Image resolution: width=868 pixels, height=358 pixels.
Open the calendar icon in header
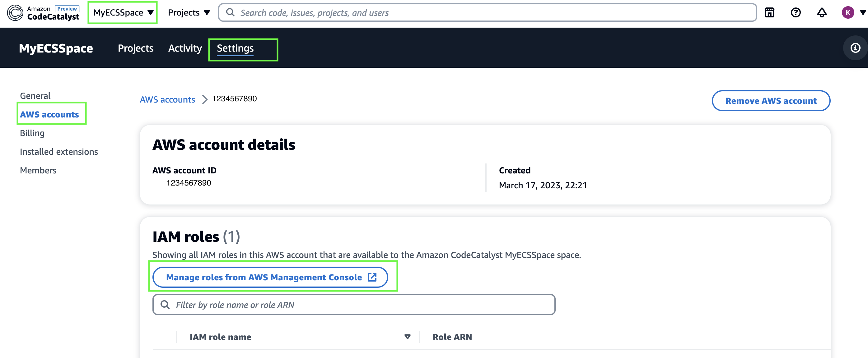point(770,13)
